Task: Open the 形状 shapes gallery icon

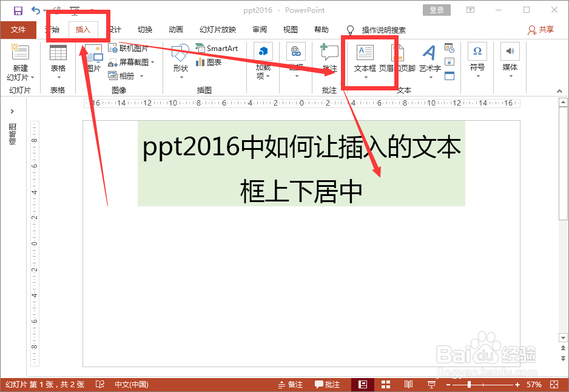Action: [180, 53]
